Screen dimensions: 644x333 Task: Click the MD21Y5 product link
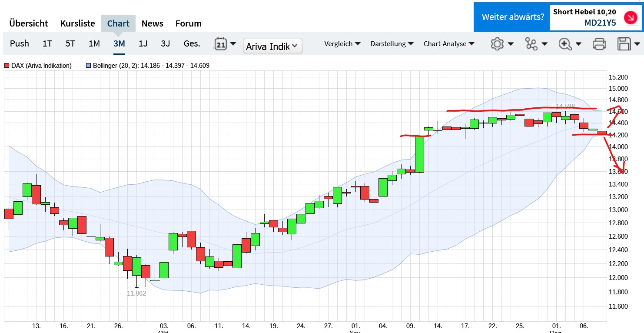[x=600, y=23]
